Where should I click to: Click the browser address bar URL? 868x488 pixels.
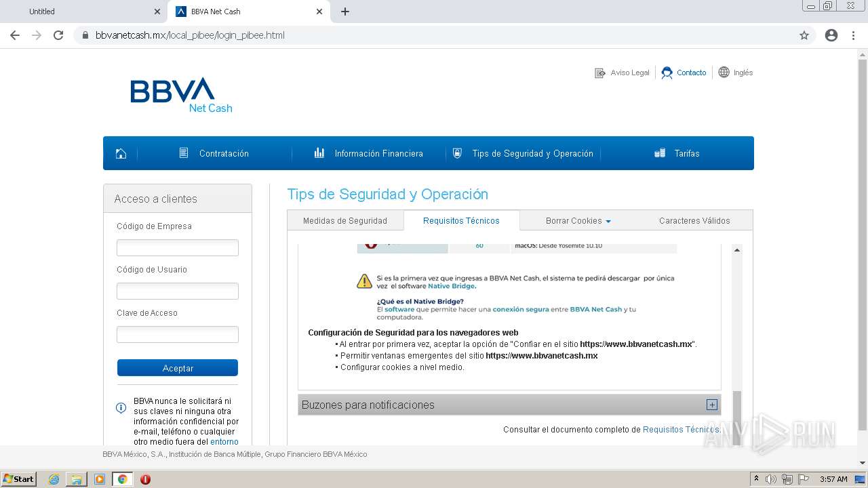(x=190, y=35)
